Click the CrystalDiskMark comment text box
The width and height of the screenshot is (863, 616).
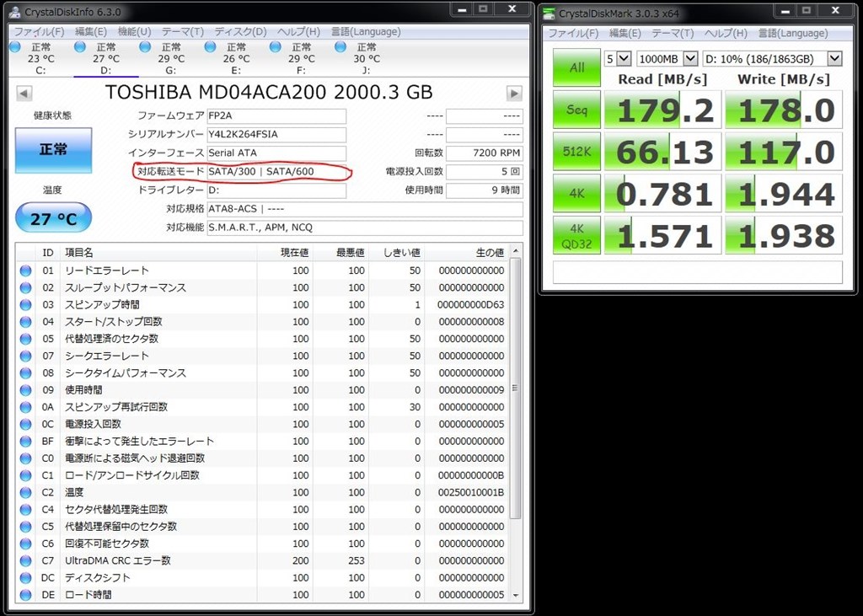697,272
